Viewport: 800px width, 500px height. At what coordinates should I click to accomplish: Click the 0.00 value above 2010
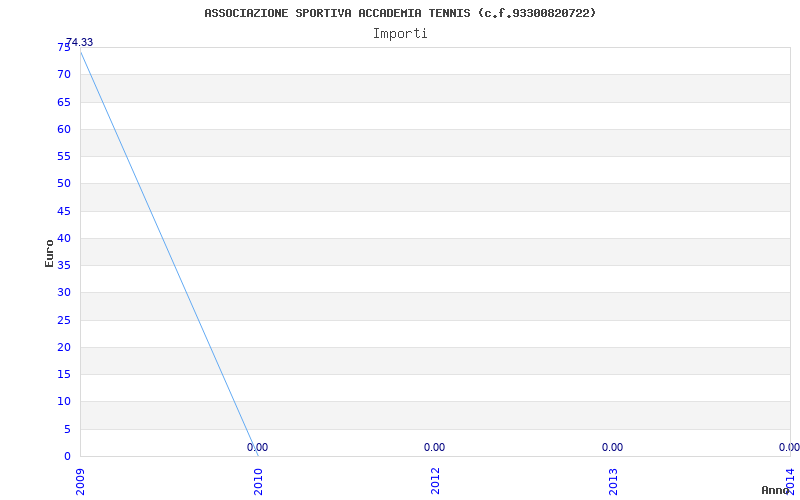click(x=257, y=447)
